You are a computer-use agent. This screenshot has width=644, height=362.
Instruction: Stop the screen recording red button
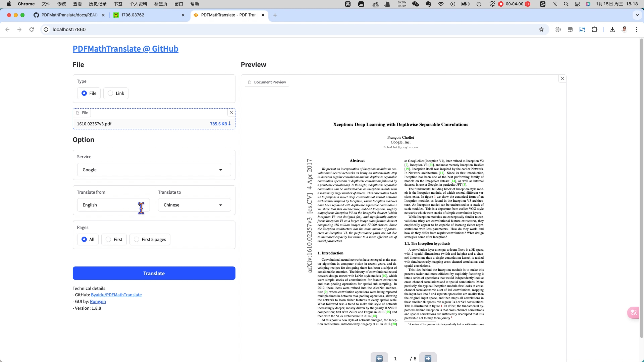(x=501, y=4)
